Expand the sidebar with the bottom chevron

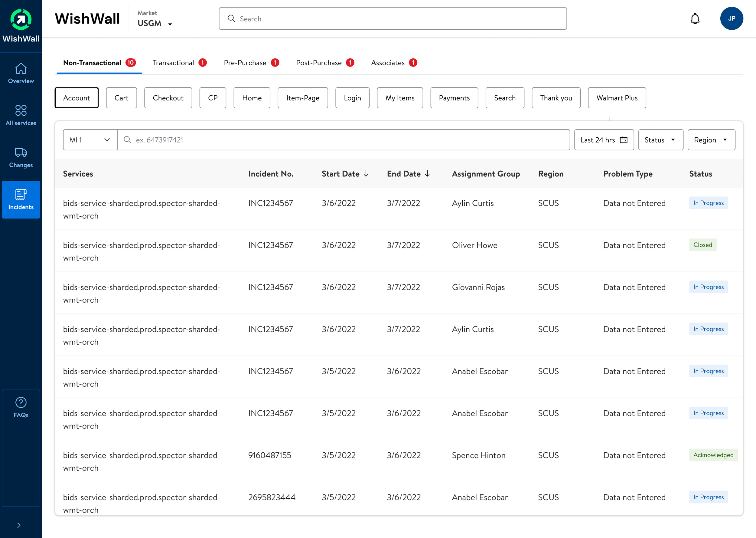[19, 525]
